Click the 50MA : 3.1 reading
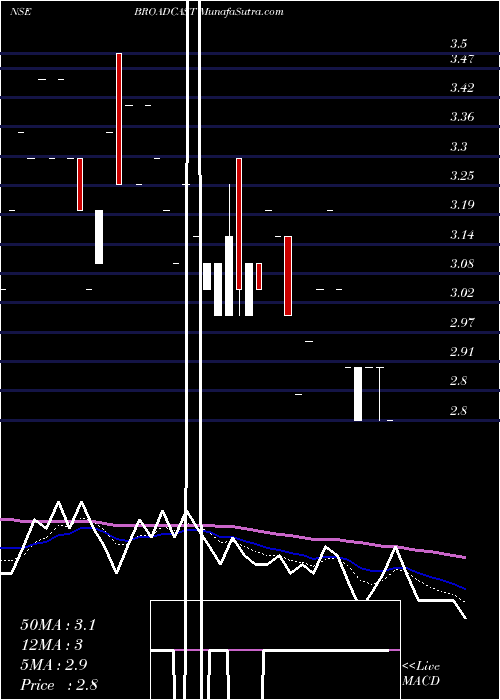The width and height of the screenshot is (500, 700). coord(58,625)
